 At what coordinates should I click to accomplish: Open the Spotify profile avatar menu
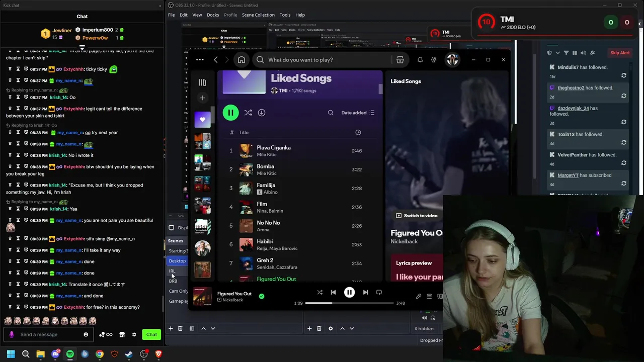pos(452,60)
